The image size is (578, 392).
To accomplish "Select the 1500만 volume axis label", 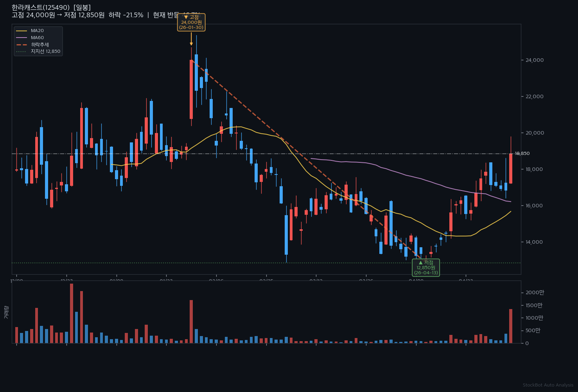I will [x=535, y=305].
